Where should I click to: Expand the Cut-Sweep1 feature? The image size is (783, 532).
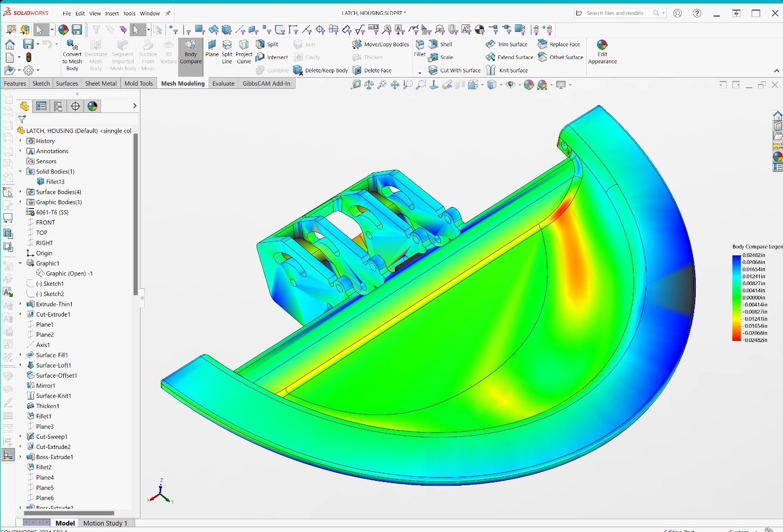coord(21,437)
